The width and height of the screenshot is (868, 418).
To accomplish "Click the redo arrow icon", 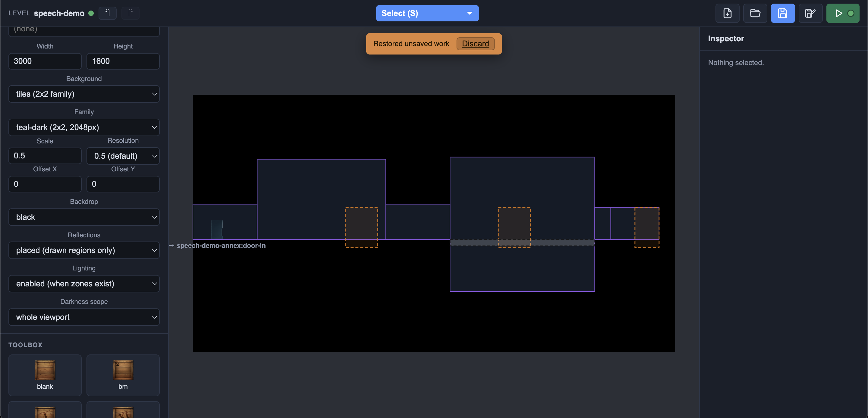I will 131,13.
